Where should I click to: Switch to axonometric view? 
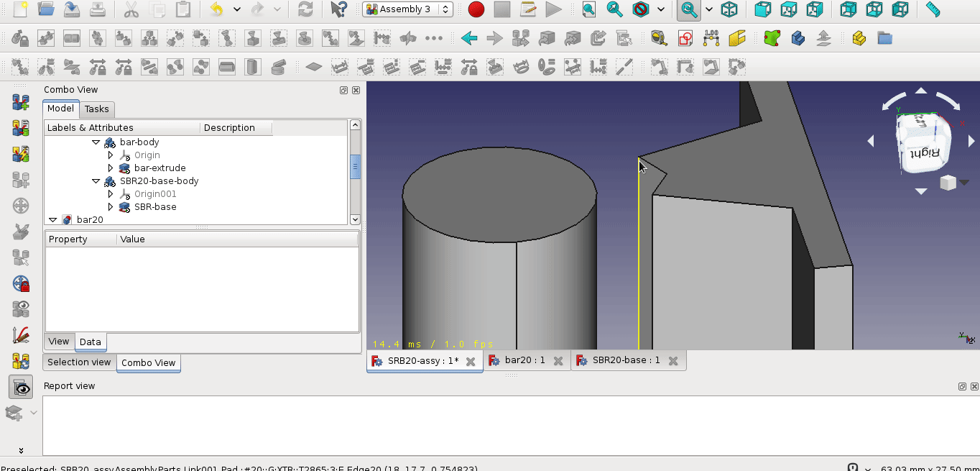[x=729, y=10]
